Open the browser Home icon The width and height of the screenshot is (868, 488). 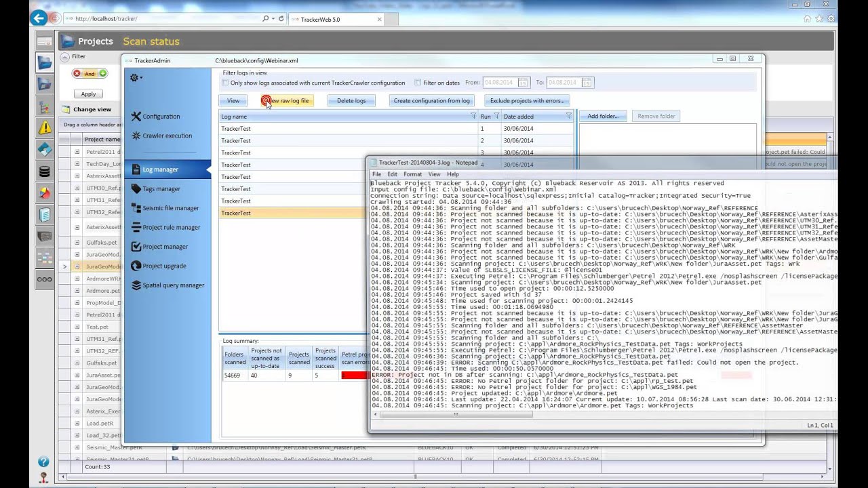(x=807, y=19)
